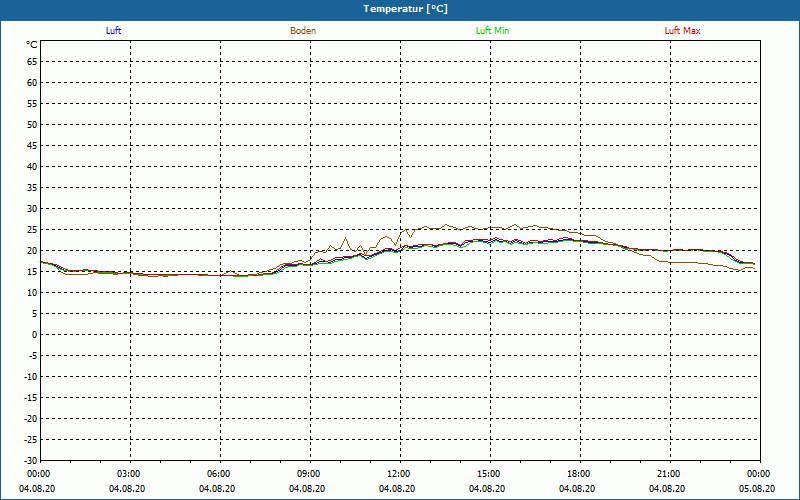800x500 pixels.
Task: Click the 25 y-axis label
Action: pos(32,230)
